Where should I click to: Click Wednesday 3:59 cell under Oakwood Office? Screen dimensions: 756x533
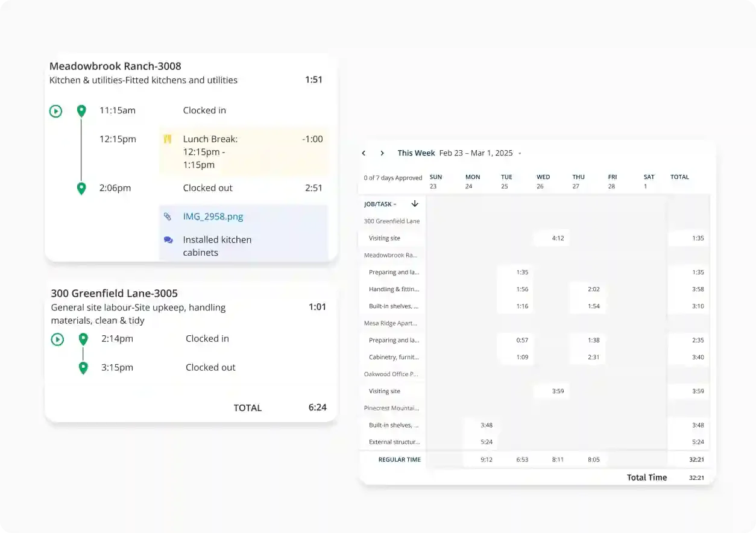(551, 391)
